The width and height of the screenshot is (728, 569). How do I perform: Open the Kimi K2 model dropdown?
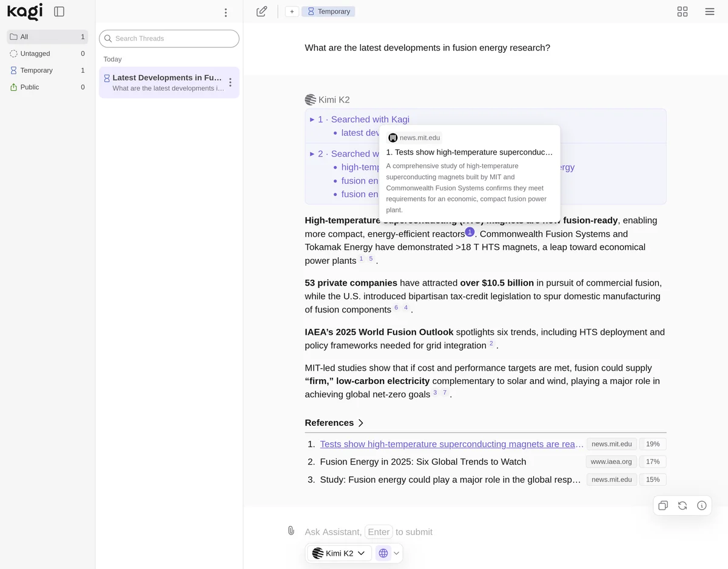click(x=339, y=553)
